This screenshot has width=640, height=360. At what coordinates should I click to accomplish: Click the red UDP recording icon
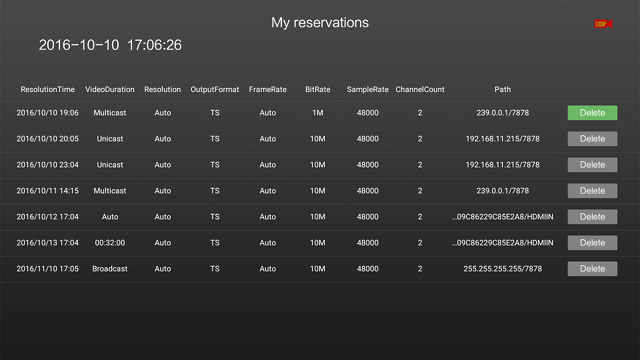click(603, 24)
